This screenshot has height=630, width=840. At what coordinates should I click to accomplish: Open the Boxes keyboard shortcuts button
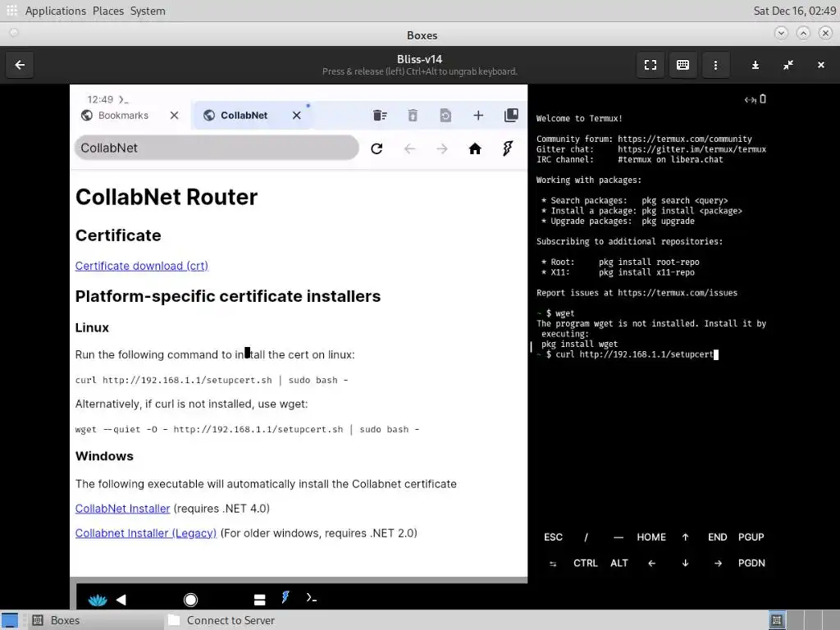coord(683,65)
